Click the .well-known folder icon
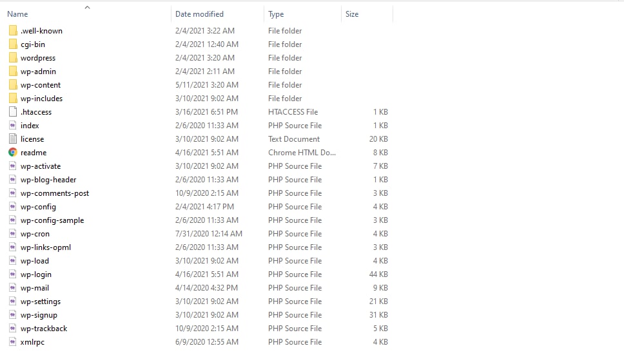This screenshot has height=364, width=624. 13,31
